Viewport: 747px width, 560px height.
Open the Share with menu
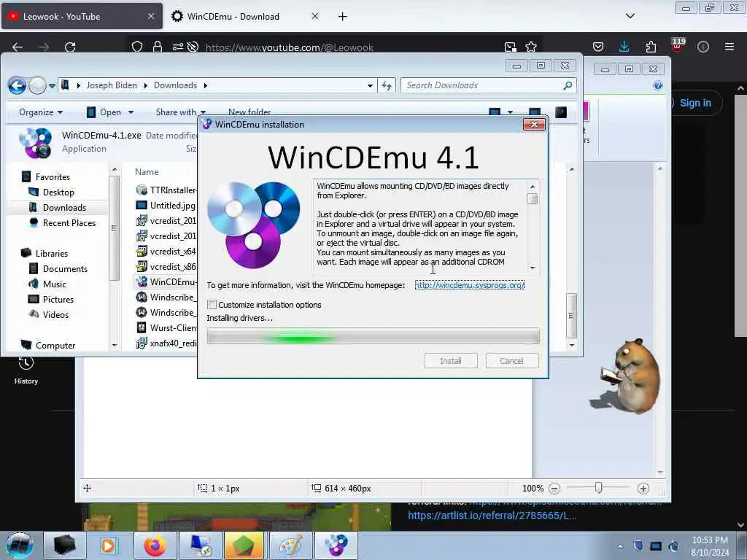180,112
